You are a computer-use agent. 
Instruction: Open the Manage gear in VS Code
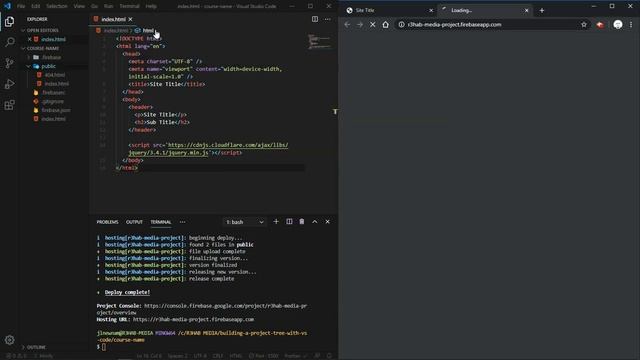click(9, 340)
